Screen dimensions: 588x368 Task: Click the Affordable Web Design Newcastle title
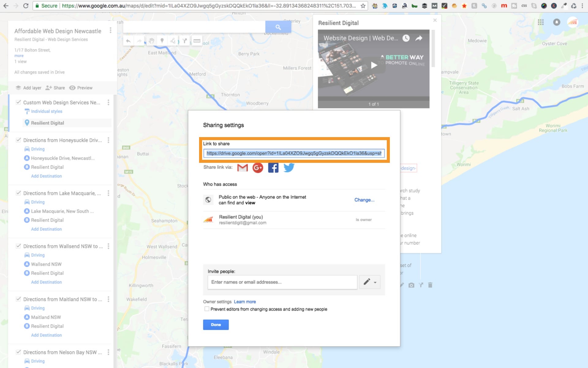[58, 31]
